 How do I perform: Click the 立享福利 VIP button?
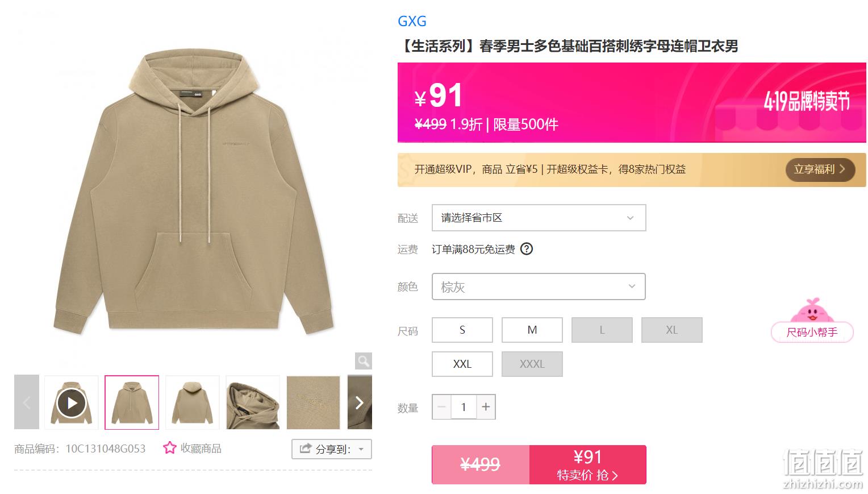820,169
